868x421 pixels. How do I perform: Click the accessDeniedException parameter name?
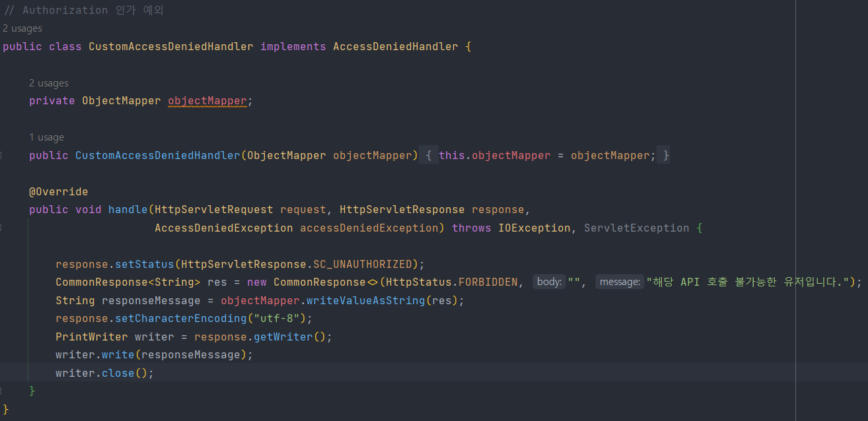click(x=369, y=228)
